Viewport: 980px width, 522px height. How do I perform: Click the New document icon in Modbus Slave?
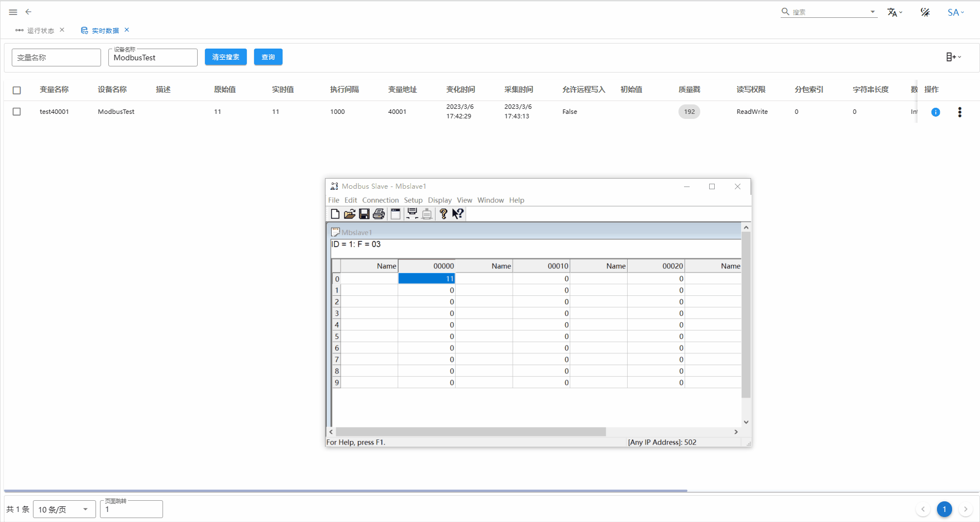[335, 214]
